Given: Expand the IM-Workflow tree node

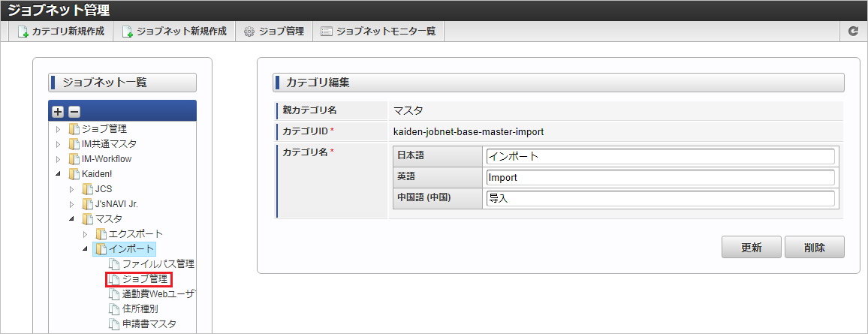Looking at the screenshot, I should 59,159.
